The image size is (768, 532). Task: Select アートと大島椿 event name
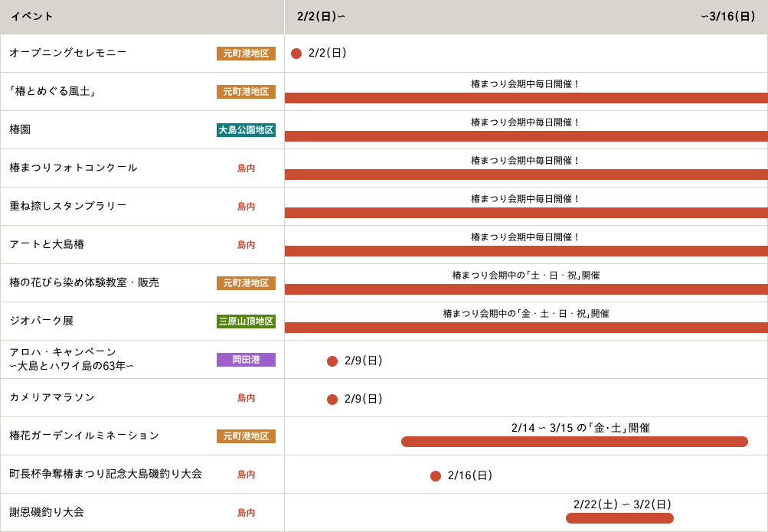(47, 243)
